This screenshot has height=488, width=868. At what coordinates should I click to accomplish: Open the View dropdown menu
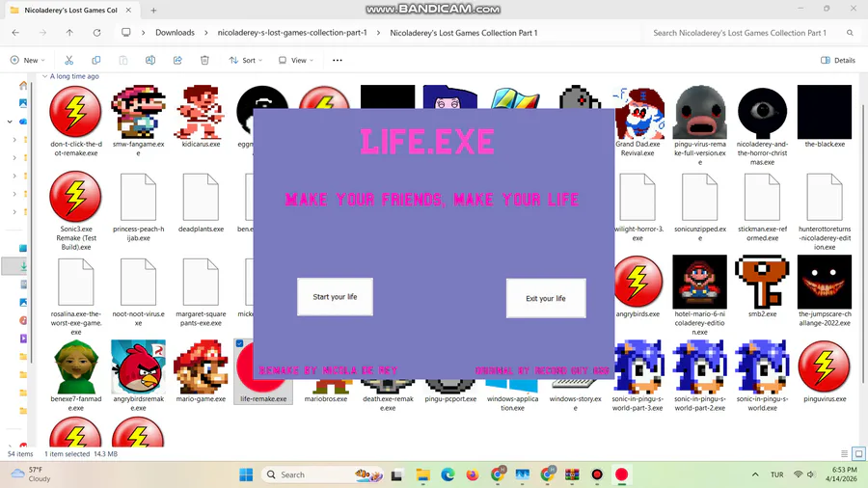296,60
